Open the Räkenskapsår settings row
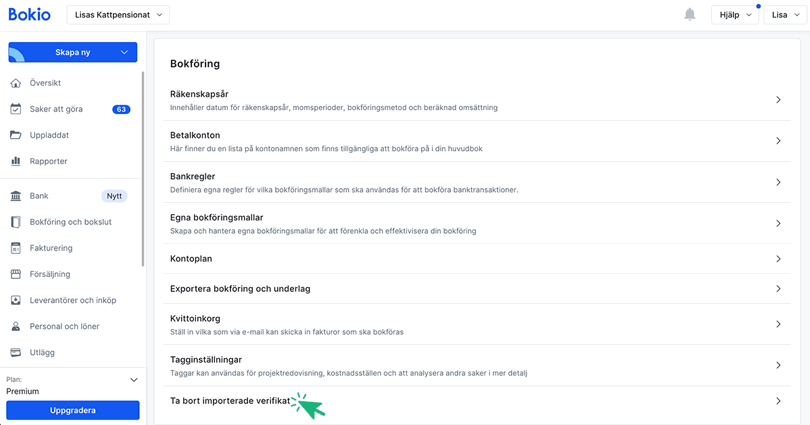The image size is (810, 425). point(475,100)
